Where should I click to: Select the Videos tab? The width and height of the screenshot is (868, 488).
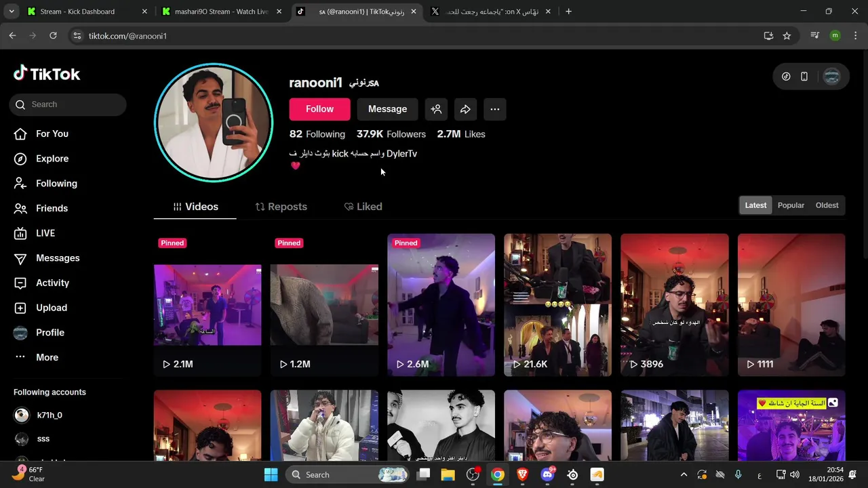point(195,207)
